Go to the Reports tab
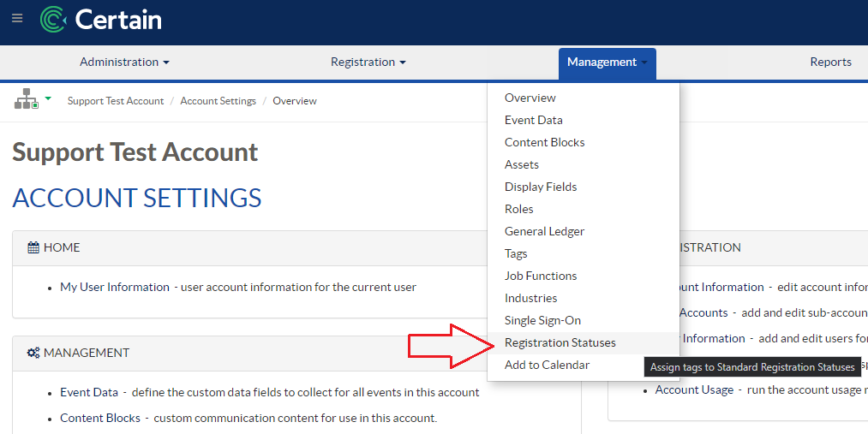Screen dimensions: 868x434 [830, 62]
